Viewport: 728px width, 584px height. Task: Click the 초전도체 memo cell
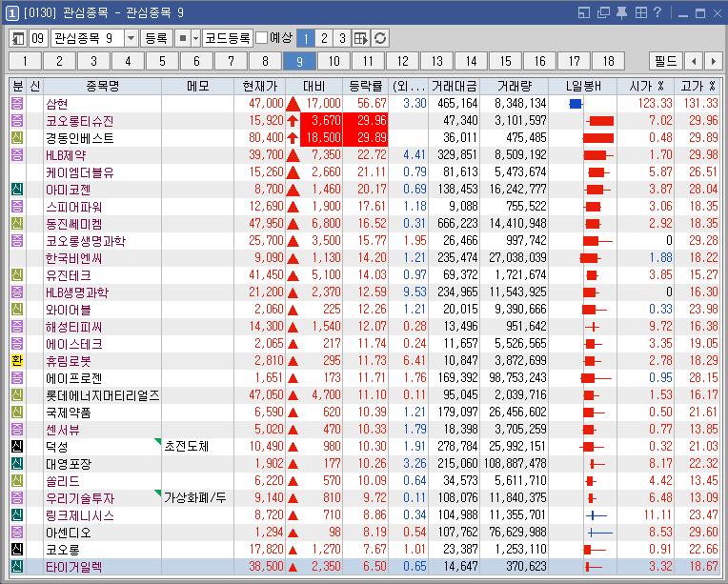198,446
